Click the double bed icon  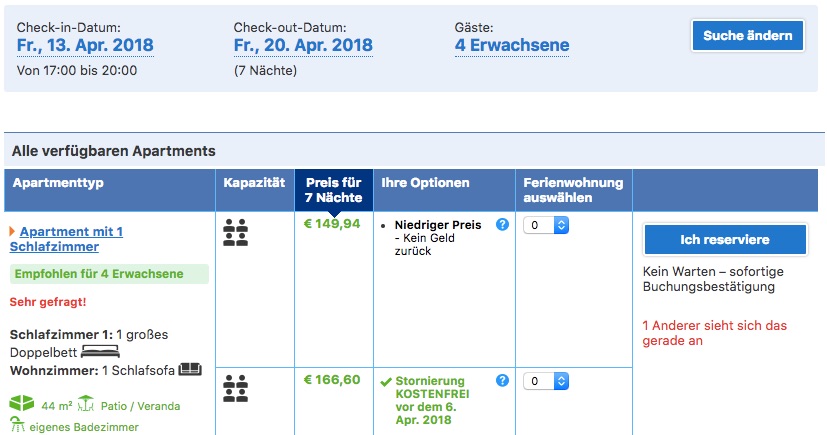point(100,352)
